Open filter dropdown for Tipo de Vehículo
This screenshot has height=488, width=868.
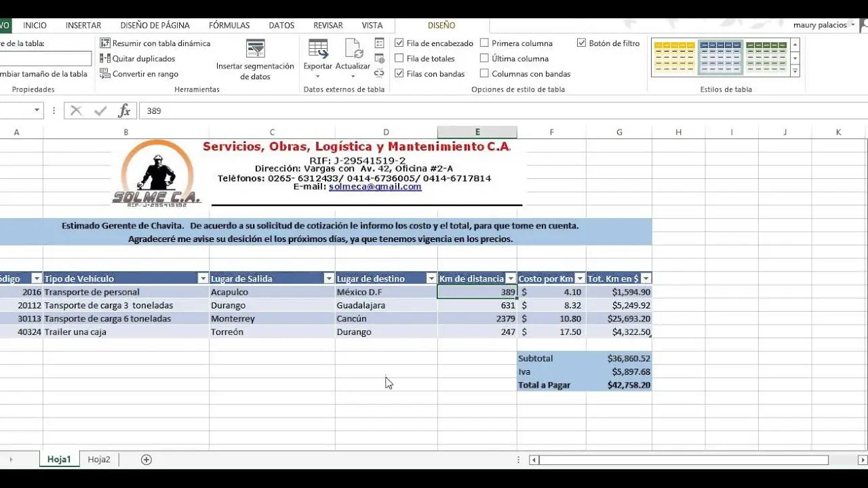203,279
